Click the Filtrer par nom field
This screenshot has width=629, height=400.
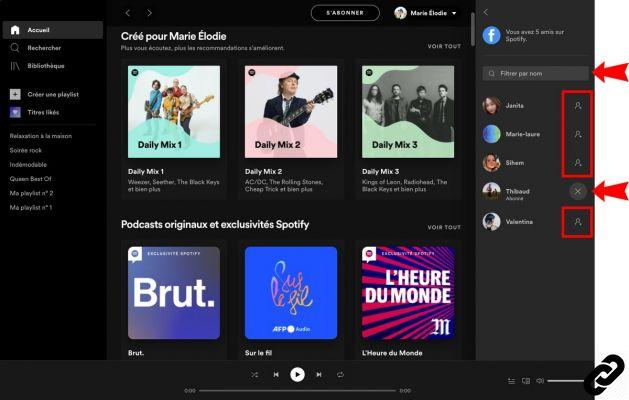pyautogui.click(x=536, y=73)
